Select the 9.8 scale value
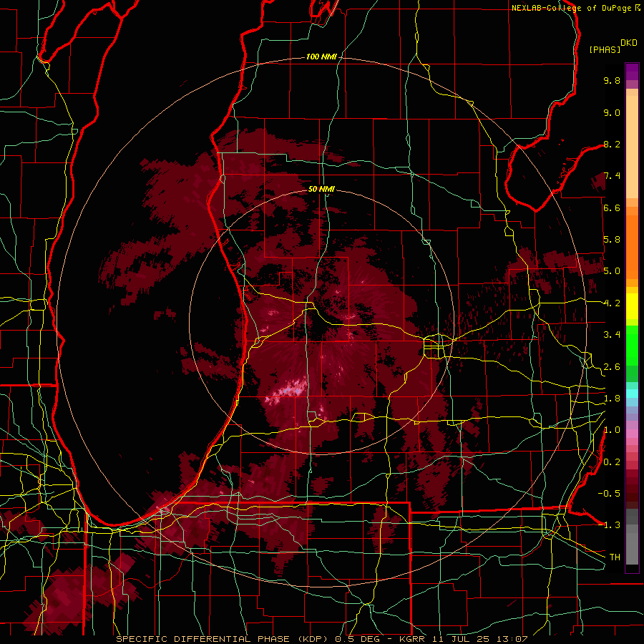644x644 pixels. coord(612,80)
